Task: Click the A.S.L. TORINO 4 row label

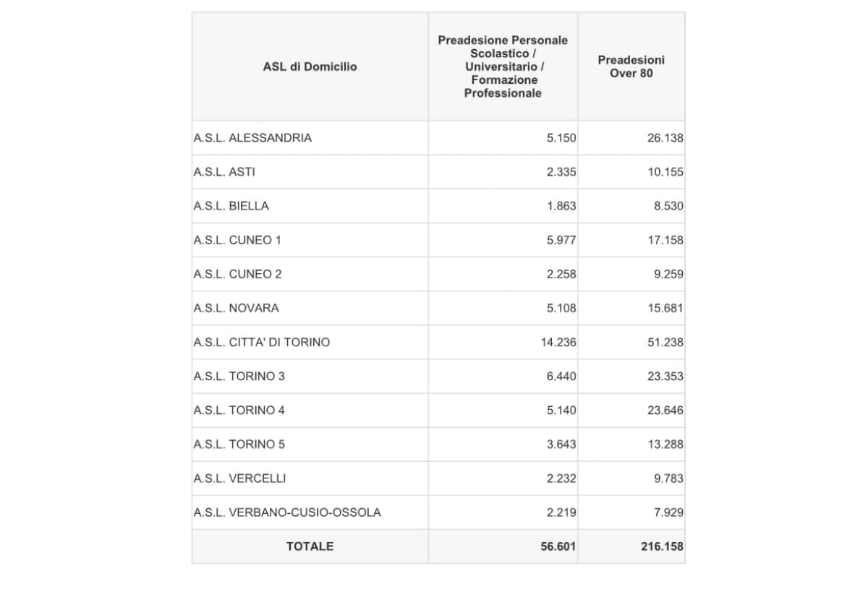Action: pyautogui.click(x=239, y=410)
